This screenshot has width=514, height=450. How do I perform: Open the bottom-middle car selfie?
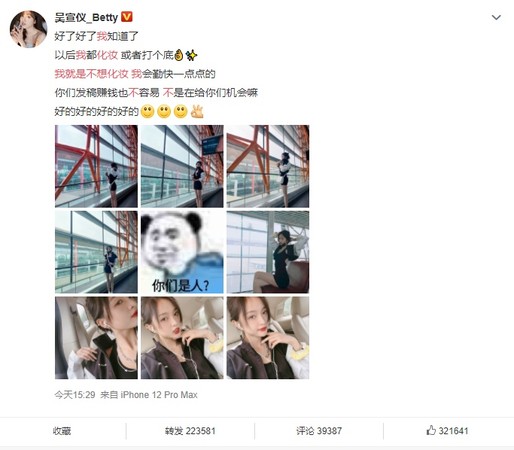coord(182,338)
